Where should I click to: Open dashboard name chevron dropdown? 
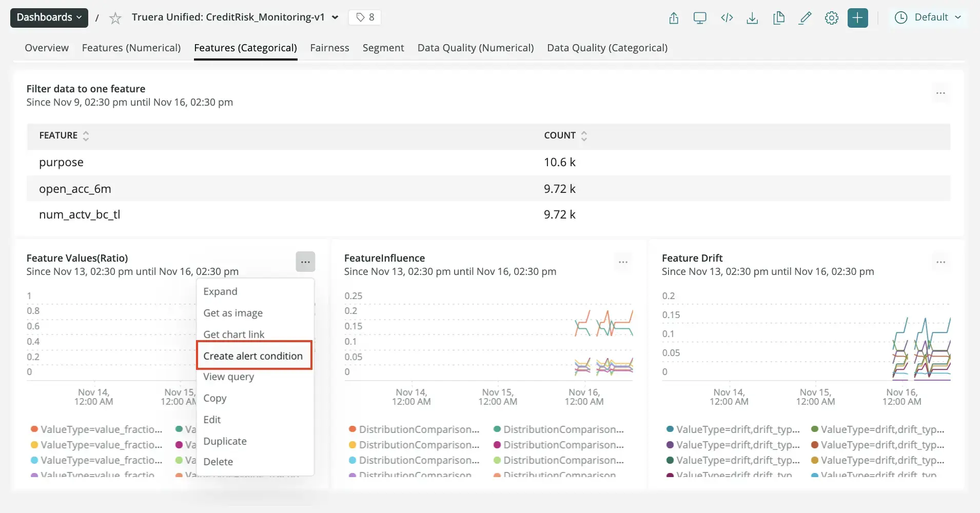point(335,17)
